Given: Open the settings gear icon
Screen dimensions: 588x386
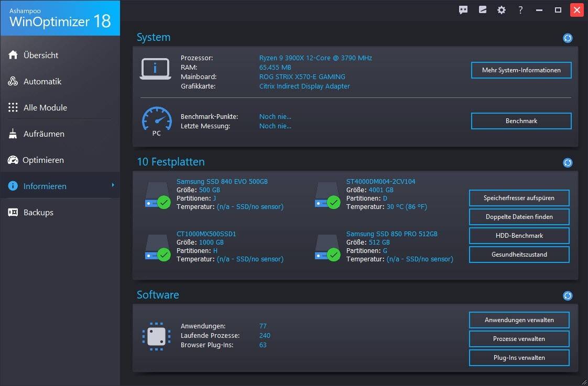Looking at the screenshot, I should pyautogui.click(x=502, y=10).
